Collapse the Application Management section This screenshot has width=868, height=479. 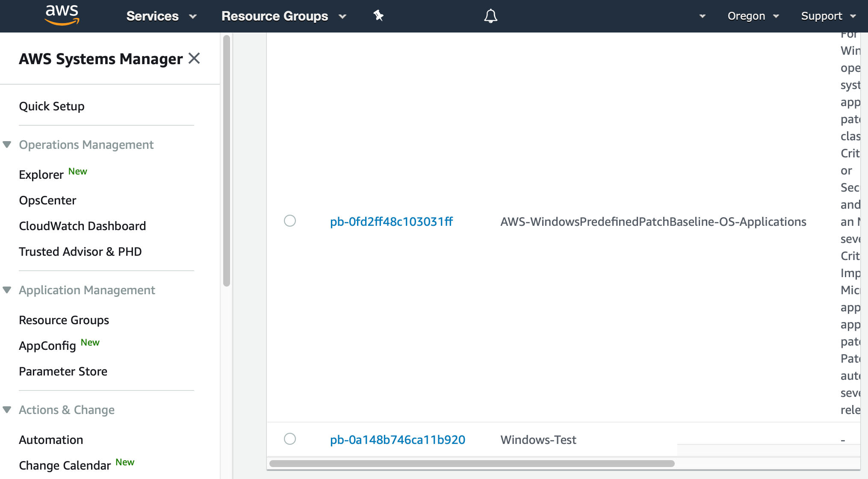(7, 290)
